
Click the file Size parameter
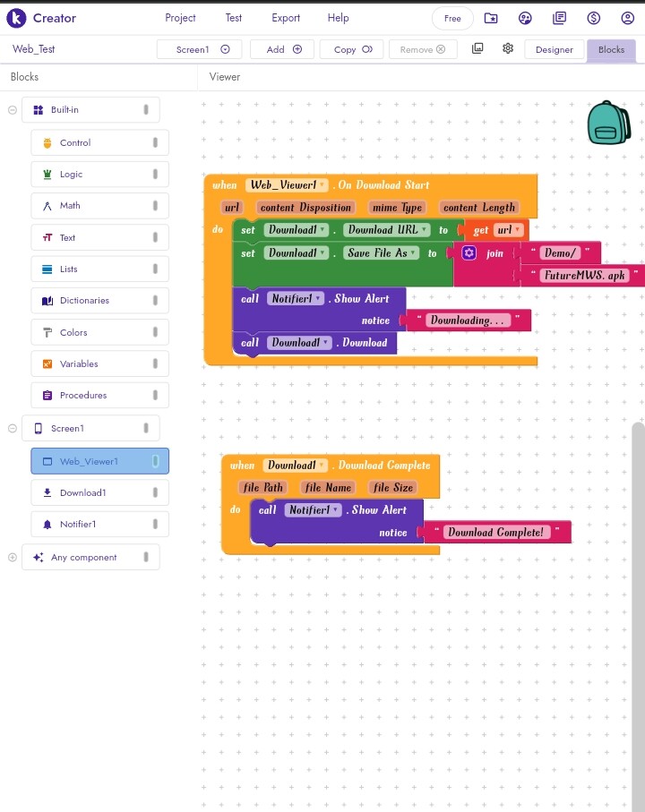(x=393, y=487)
